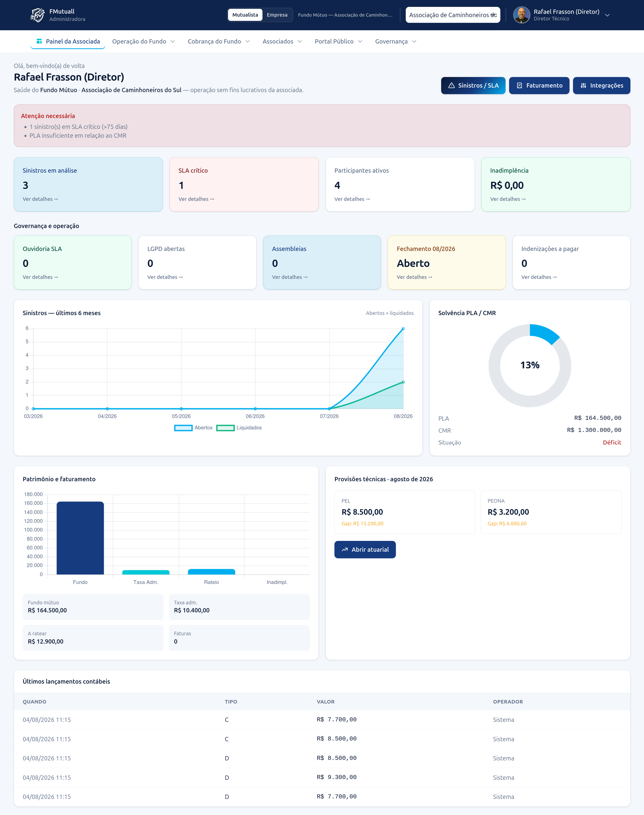644x815 pixels.
Task: Open the Associação de Caminhoneiros selector dropdown
Action: (x=453, y=15)
